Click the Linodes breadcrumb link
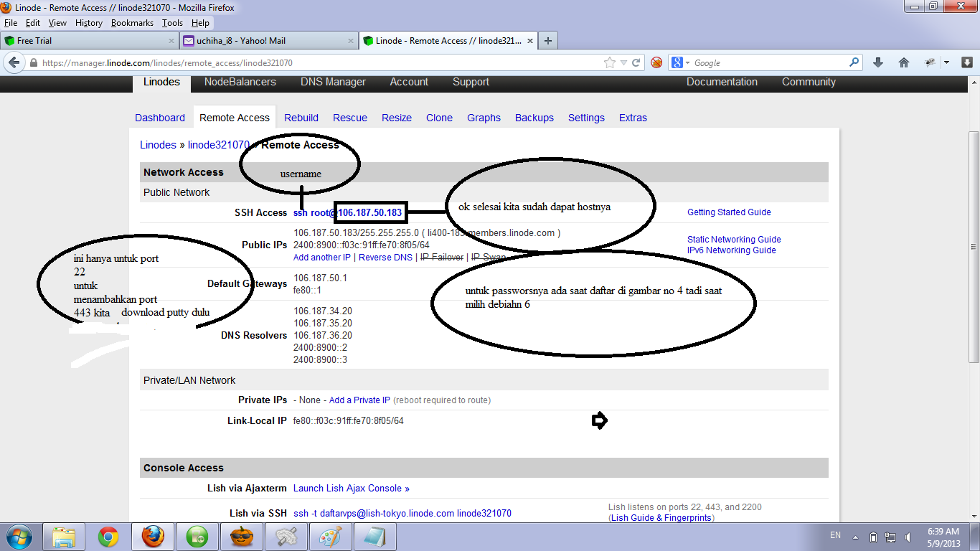 coord(158,145)
